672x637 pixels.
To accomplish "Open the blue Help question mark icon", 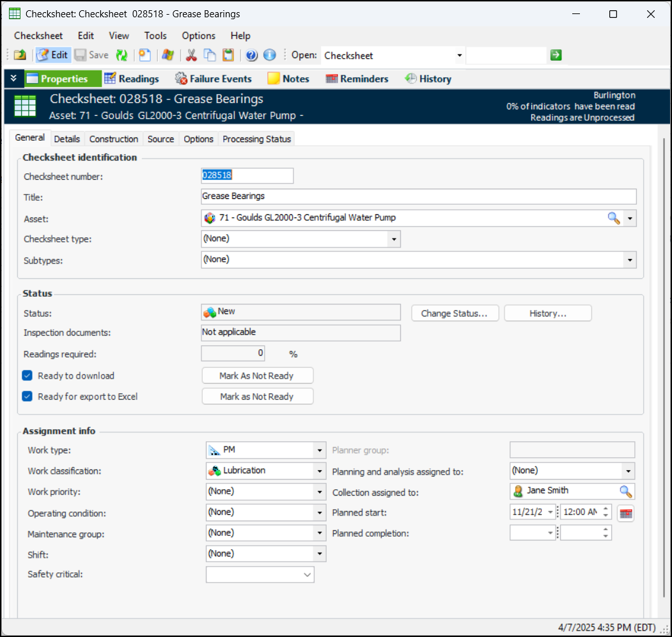I will click(251, 55).
